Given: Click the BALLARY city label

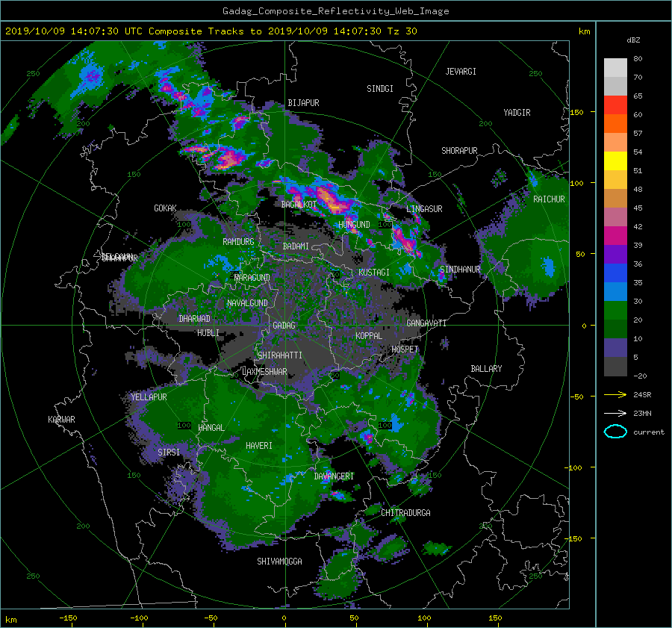Looking at the screenshot, I should (486, 369).
